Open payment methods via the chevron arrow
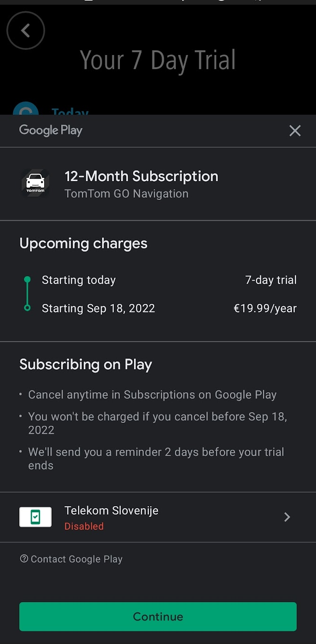The height and width of the screenshot is (644, 316). point(287,517)
